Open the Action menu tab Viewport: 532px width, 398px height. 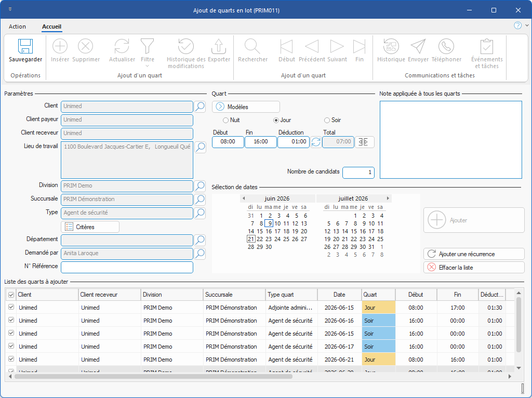tap(17, 26)
